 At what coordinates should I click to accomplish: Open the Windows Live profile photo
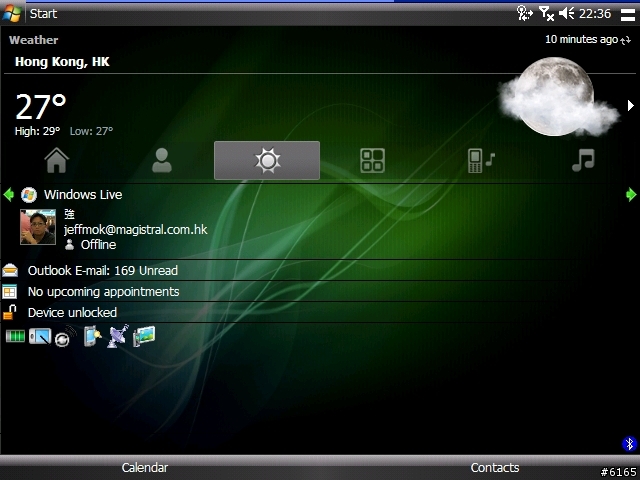point(38,227)
